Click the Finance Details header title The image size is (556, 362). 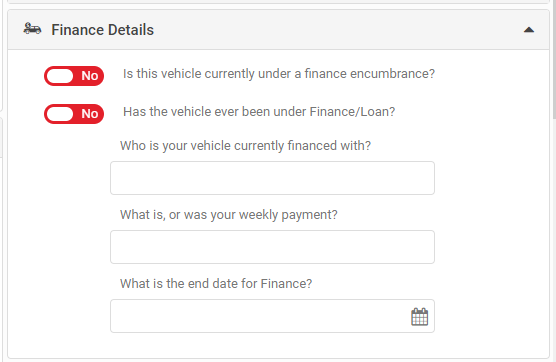(x=102, y=30)
